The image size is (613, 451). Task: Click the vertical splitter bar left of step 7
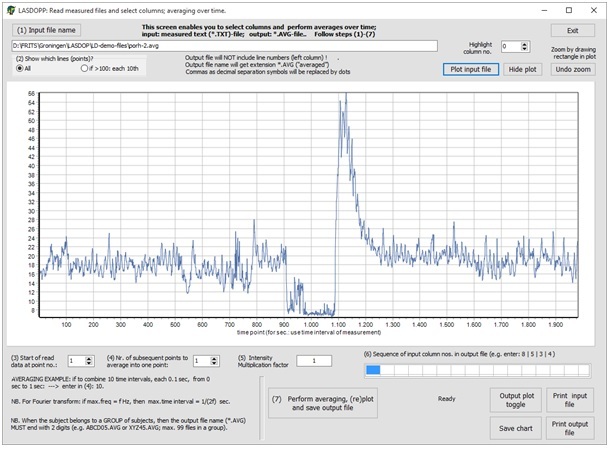coord(262,408)
